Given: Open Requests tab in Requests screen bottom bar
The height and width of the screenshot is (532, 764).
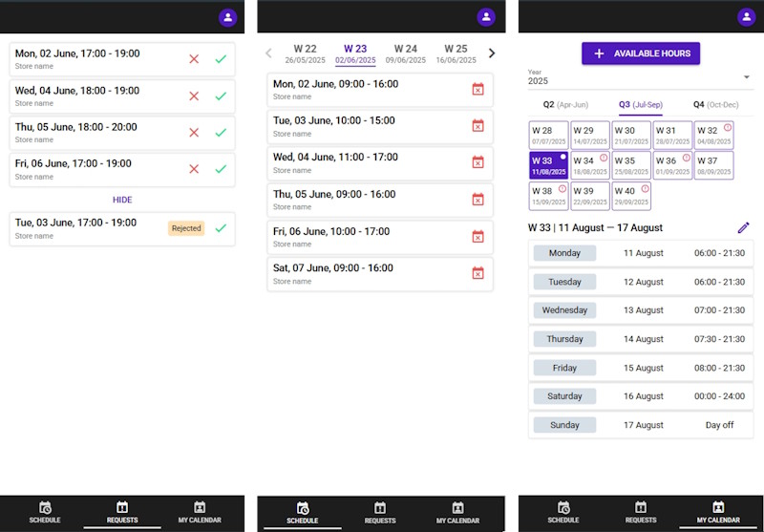Looking at the screenshot, I should click(x=122, y=513).
